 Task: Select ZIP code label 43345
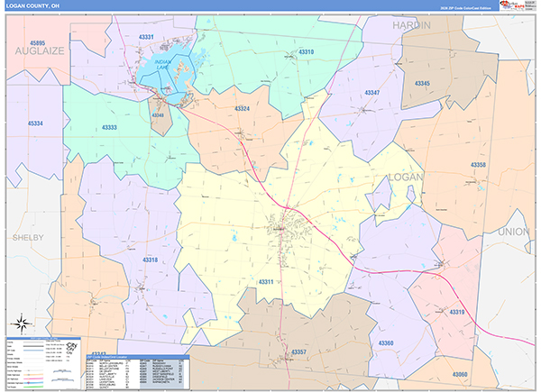tap(422, 83)
